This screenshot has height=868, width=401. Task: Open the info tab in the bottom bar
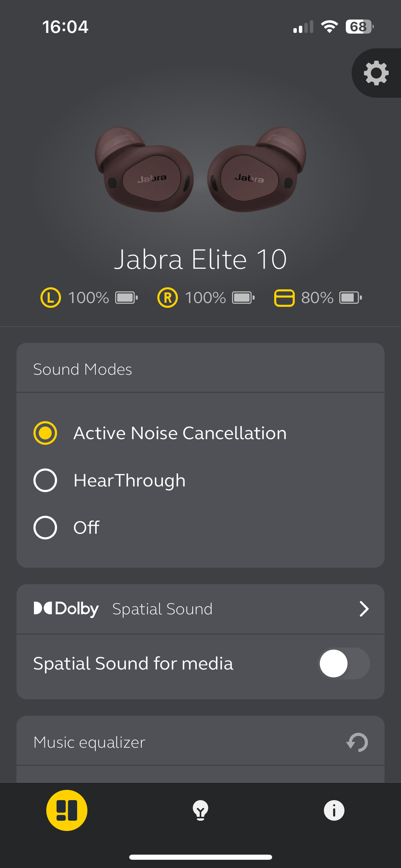pos(334,810)
